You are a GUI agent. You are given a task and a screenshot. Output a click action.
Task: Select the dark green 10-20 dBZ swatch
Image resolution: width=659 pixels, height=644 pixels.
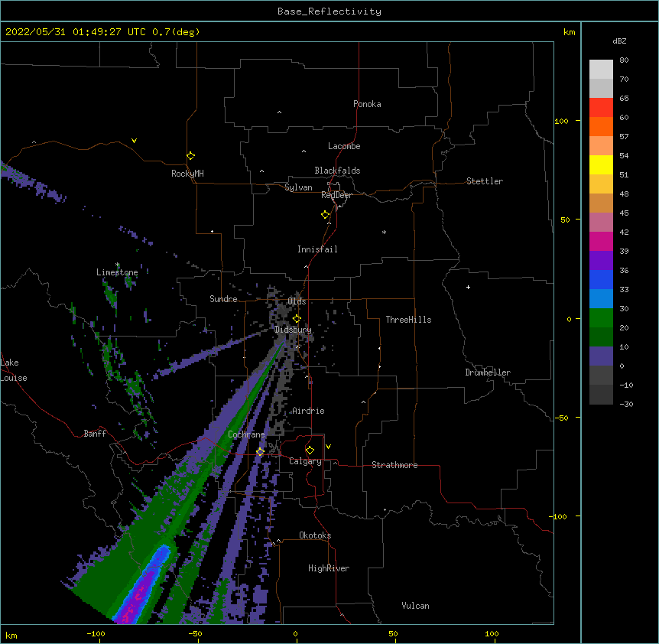[601, 337]
